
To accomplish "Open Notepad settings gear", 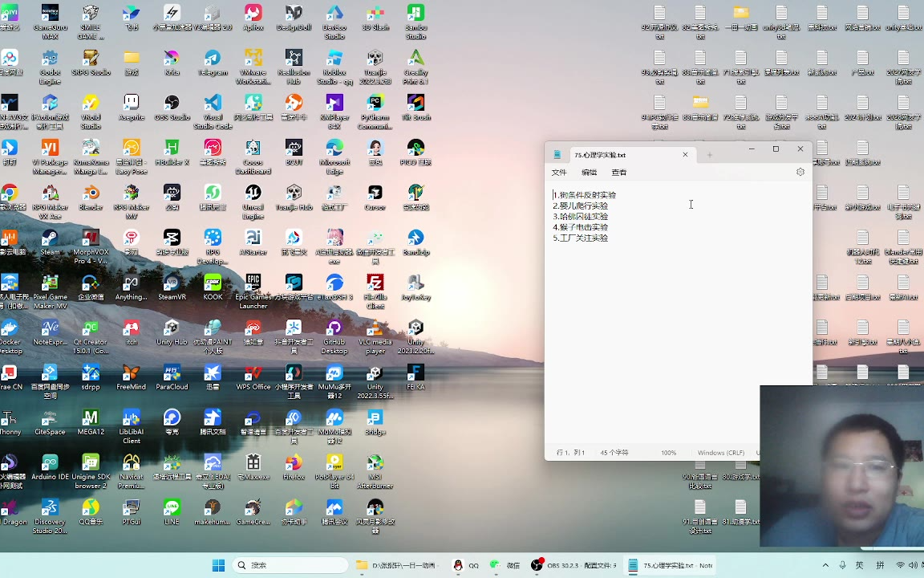I will click(800, 173).
